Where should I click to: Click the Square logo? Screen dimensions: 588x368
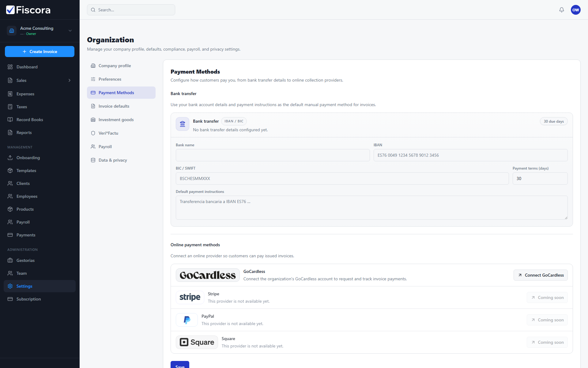197,342
